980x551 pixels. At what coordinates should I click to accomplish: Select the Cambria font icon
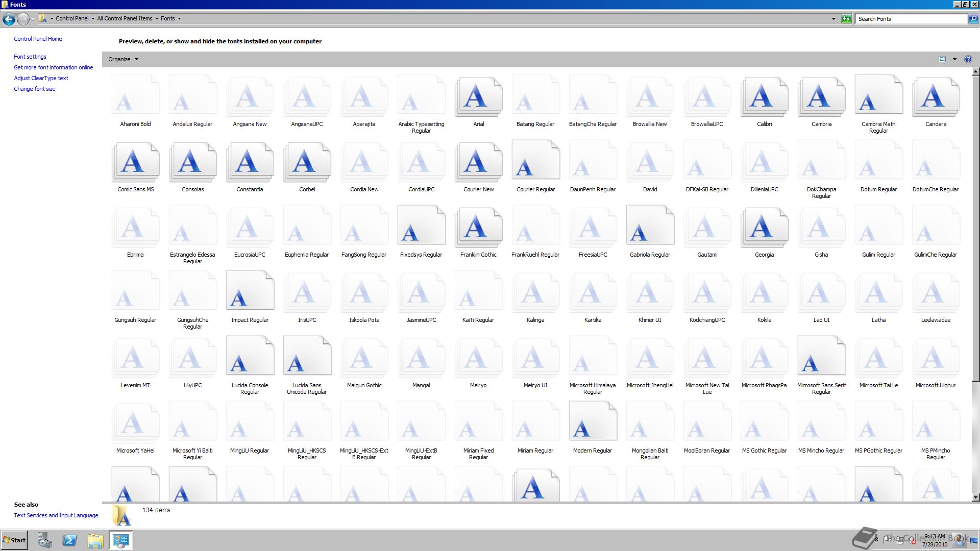(821, 97)
